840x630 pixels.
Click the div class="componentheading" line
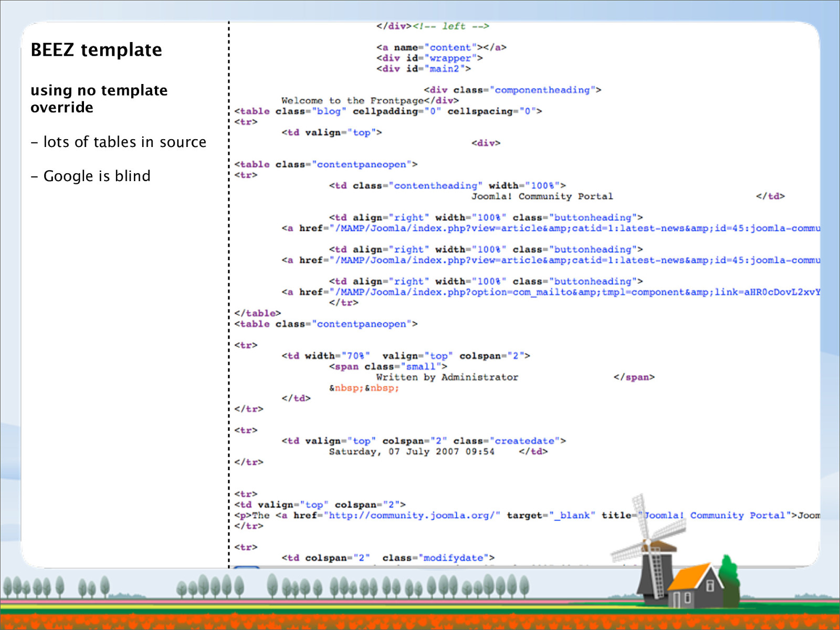512,90
